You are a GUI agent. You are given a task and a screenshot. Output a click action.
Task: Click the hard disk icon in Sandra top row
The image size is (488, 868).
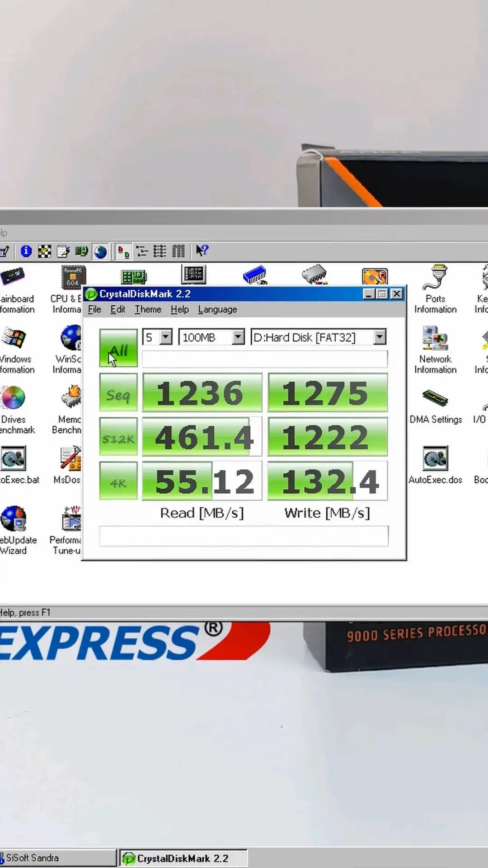[375, 276]
